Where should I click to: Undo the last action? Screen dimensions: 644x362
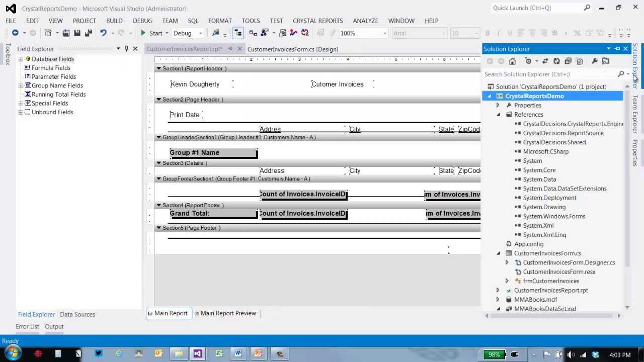(103, 33)
